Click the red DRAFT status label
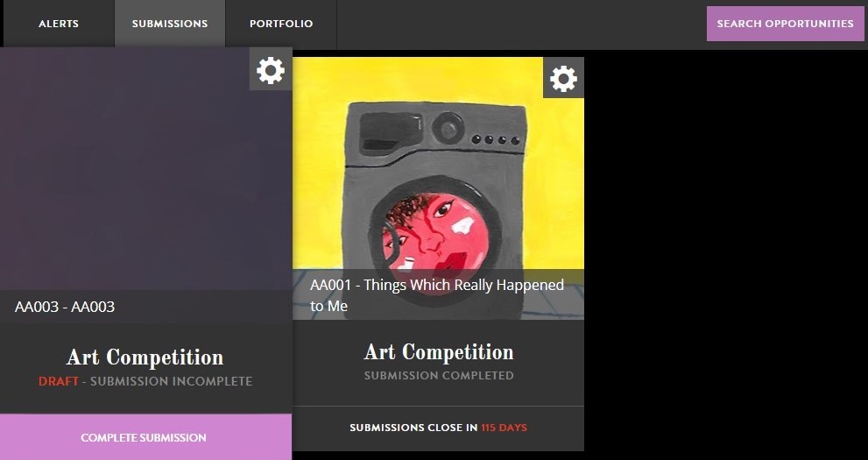868x460 pixels. [x=58, y=381]
